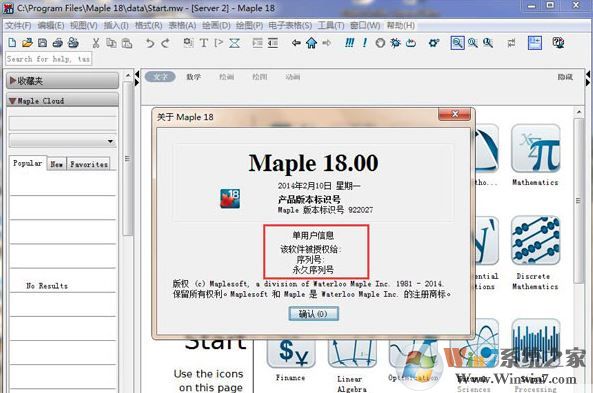Click the 确认(O) button in About dialog
The image size is (593, 393).
click(x=313, y=314)
